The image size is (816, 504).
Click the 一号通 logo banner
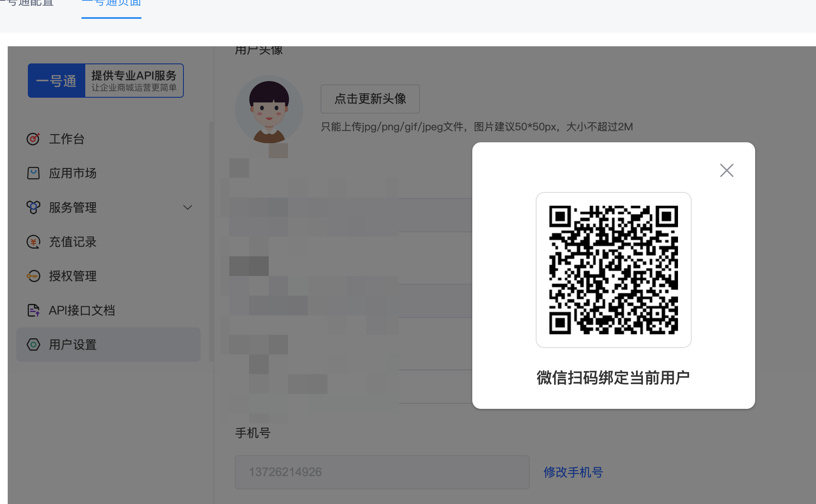[x=106, y=81]
